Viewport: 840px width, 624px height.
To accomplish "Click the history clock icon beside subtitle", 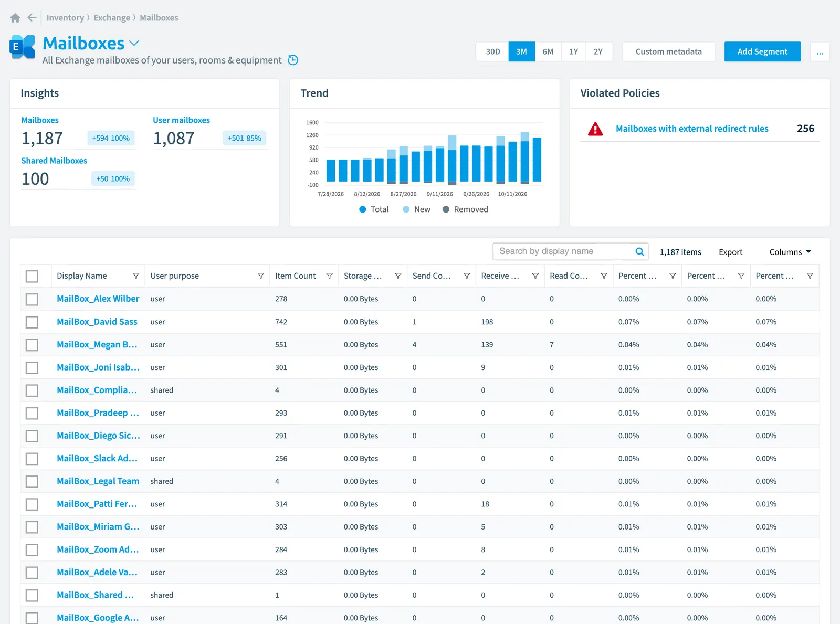I will pyautogui.click(x=293, y=60).
